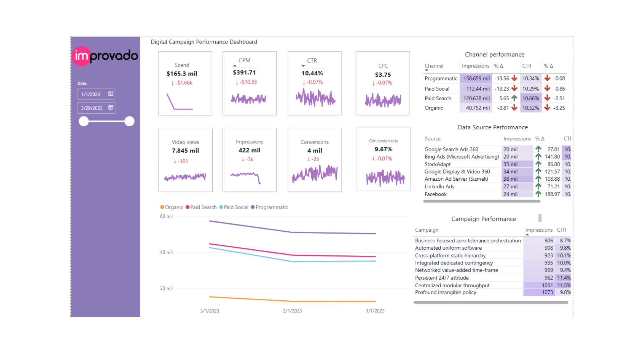Click the Conversions KPI card
This screenshot has height=362, width=644.
point(314,160)
